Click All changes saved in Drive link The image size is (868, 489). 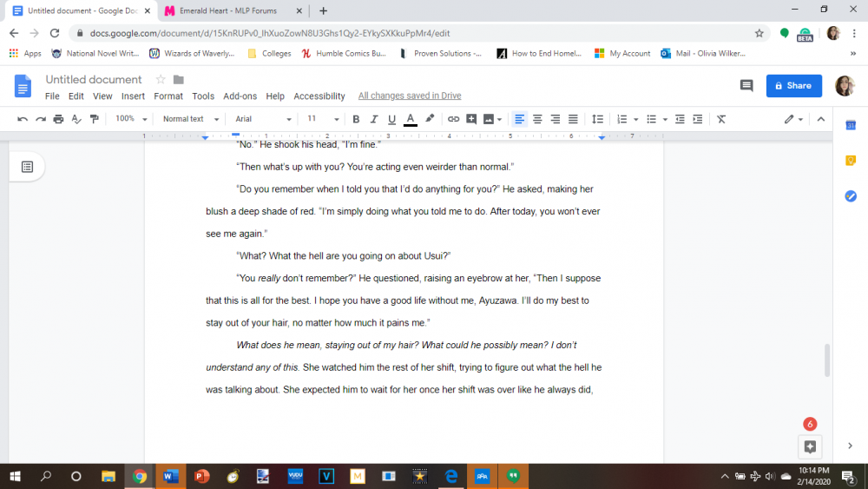click(x=410, y=96)
